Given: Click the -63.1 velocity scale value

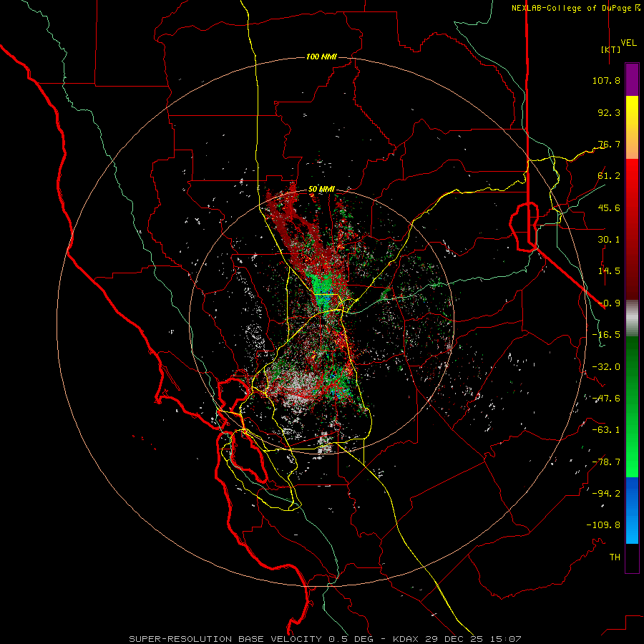Looking at the screenshot, I should 606,430.
